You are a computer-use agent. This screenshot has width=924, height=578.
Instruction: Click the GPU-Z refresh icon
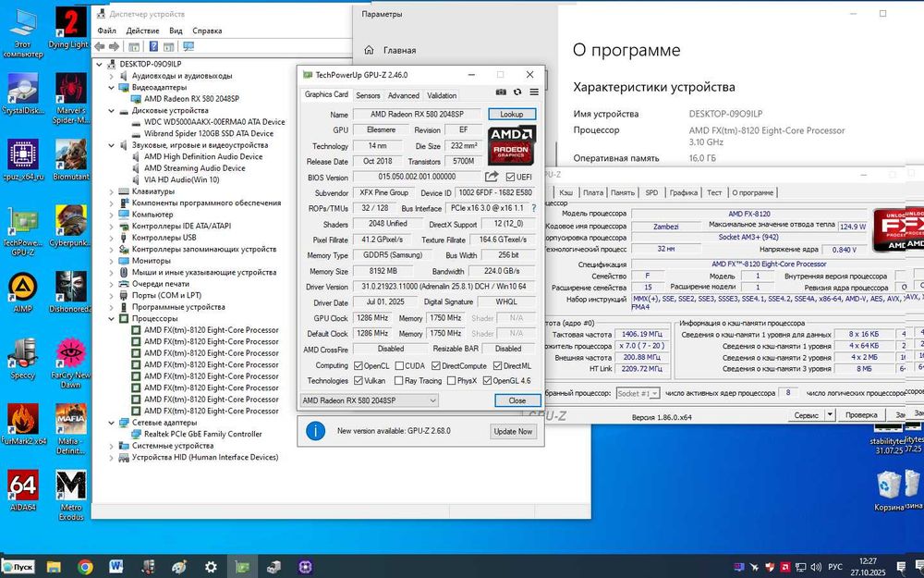click(517, 92)
